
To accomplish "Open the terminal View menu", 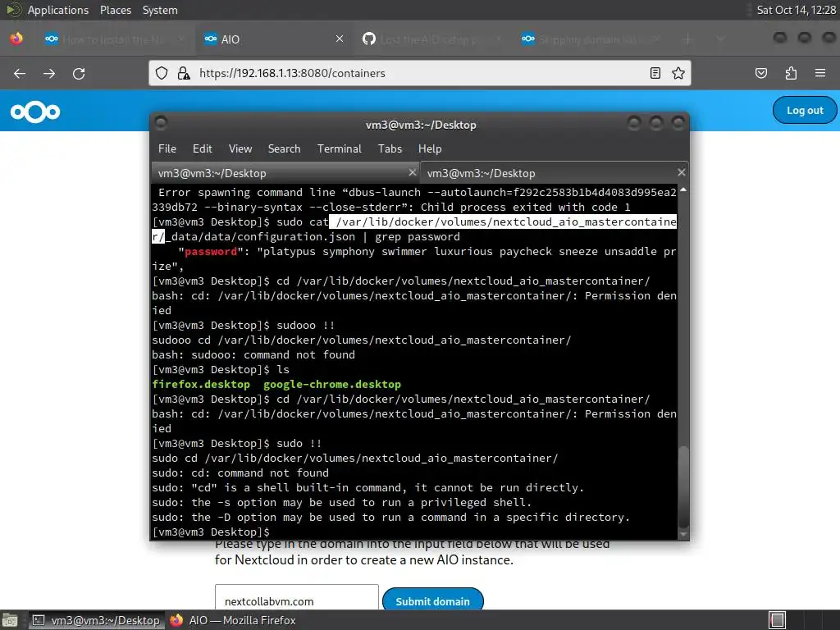I will pyautogui.click(x=240, y=149).
